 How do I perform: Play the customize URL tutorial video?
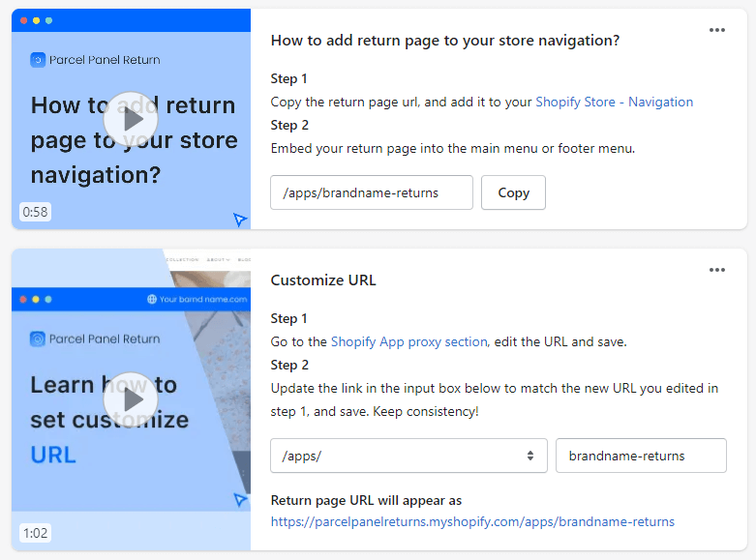click(x=131, y=399)
